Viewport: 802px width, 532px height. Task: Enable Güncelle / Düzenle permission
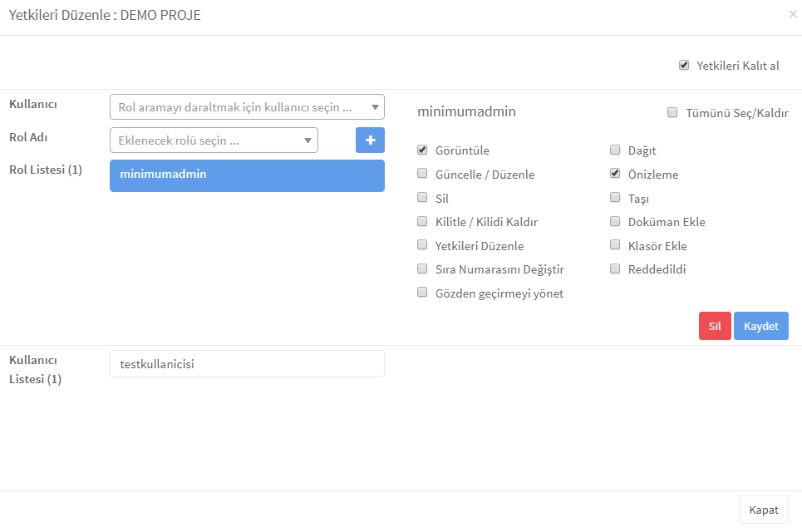coord(422,174)
